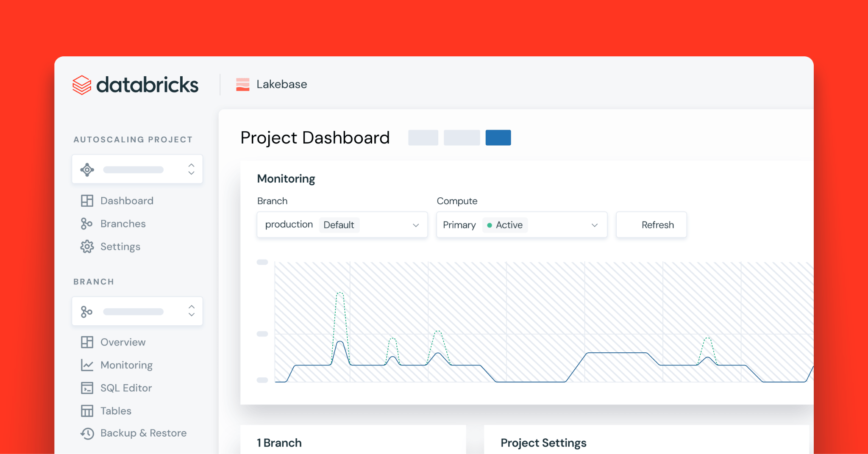Click the Project Settings card heading
Viewport: 868px width, 454px height.
(x=543, y=443)
